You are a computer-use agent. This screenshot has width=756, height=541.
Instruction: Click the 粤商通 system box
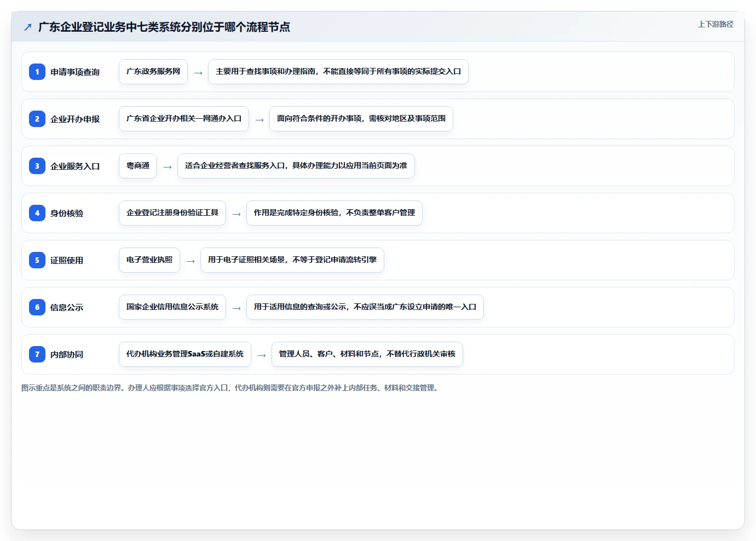pyautogui.click(x=138, y=166)
